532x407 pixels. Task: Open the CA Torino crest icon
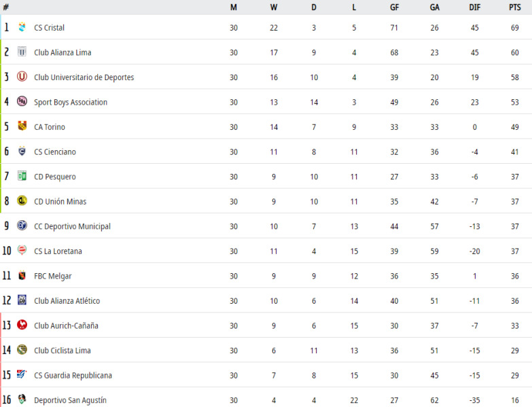click(22, 126)
